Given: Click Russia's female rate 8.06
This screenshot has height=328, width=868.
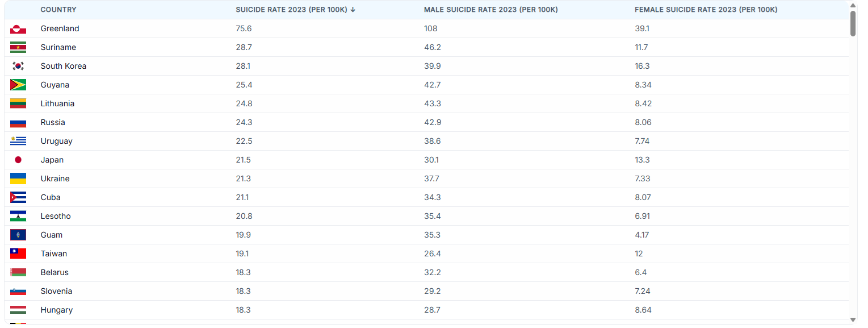Looking at the screenshot, I should click(643, 122).
